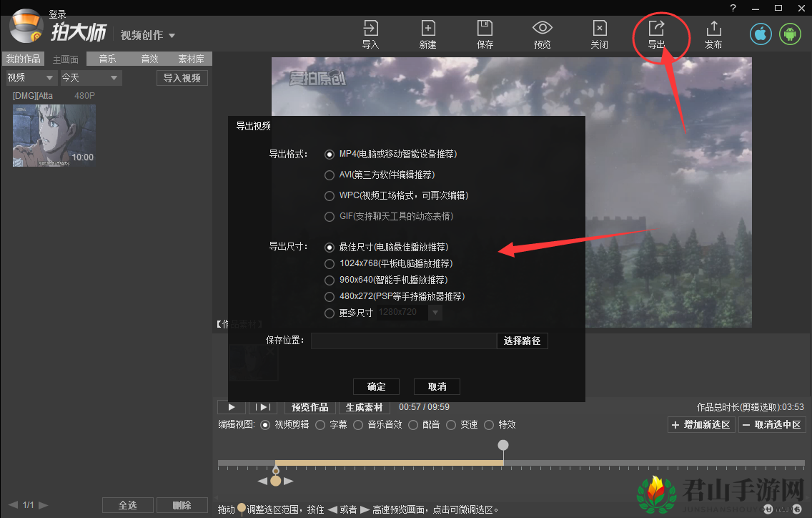Viewport: 812px width, 518px height.
Task: Switch to 音效 tab
Action: click(149, 59)
